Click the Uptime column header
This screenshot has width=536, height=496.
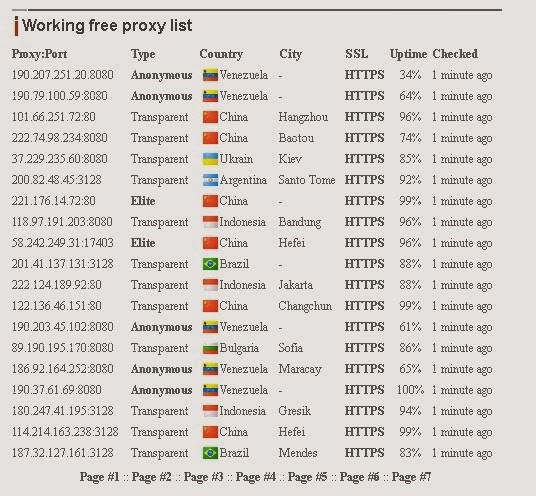point(408,54)
